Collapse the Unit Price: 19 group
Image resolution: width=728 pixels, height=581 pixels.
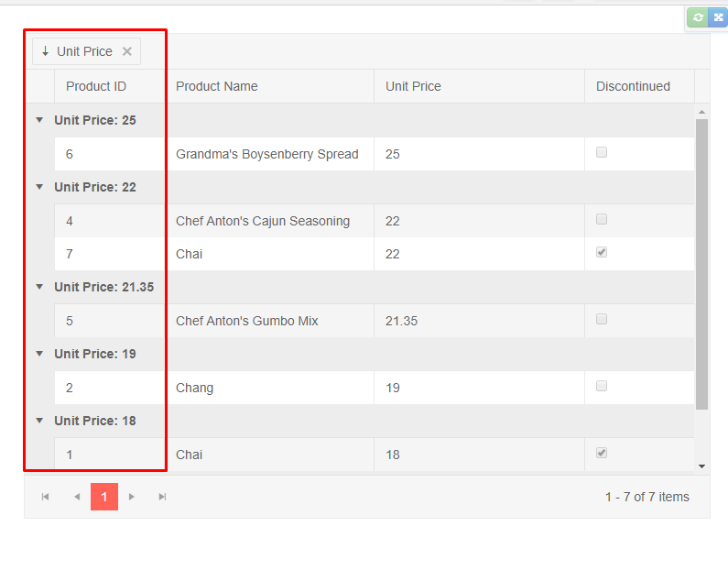39,354
